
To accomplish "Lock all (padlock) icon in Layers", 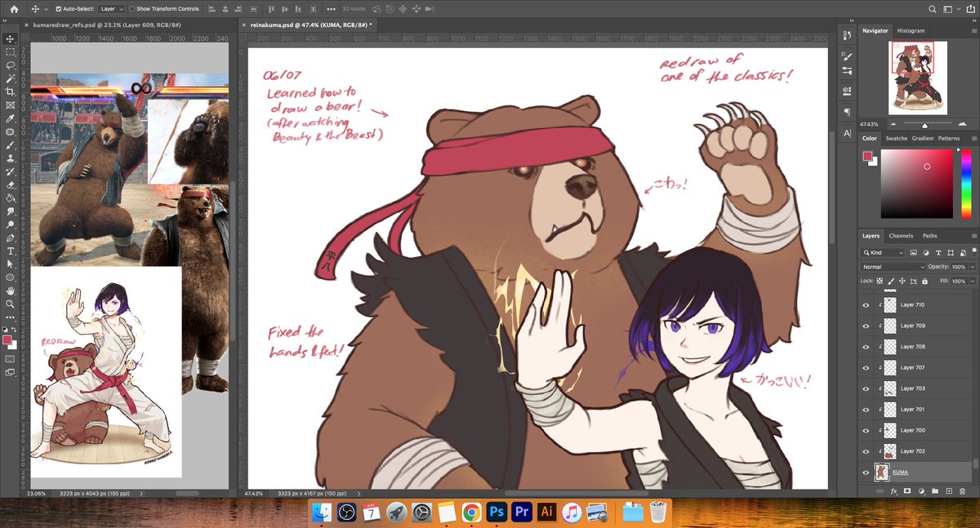I will pyautogui.click(x=924, y=281).
